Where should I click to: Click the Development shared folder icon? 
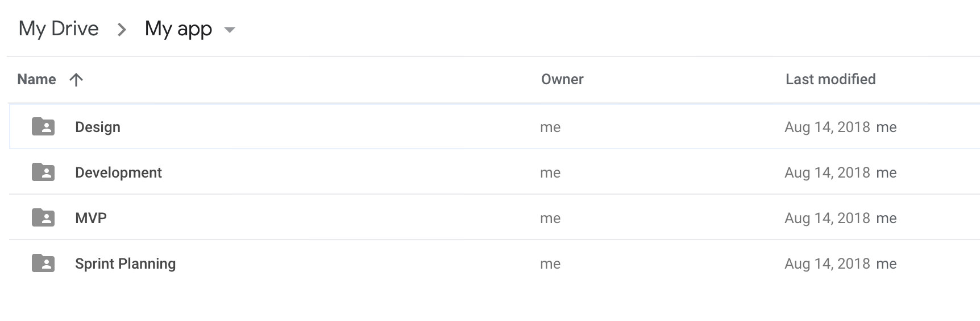coord(43,172)
